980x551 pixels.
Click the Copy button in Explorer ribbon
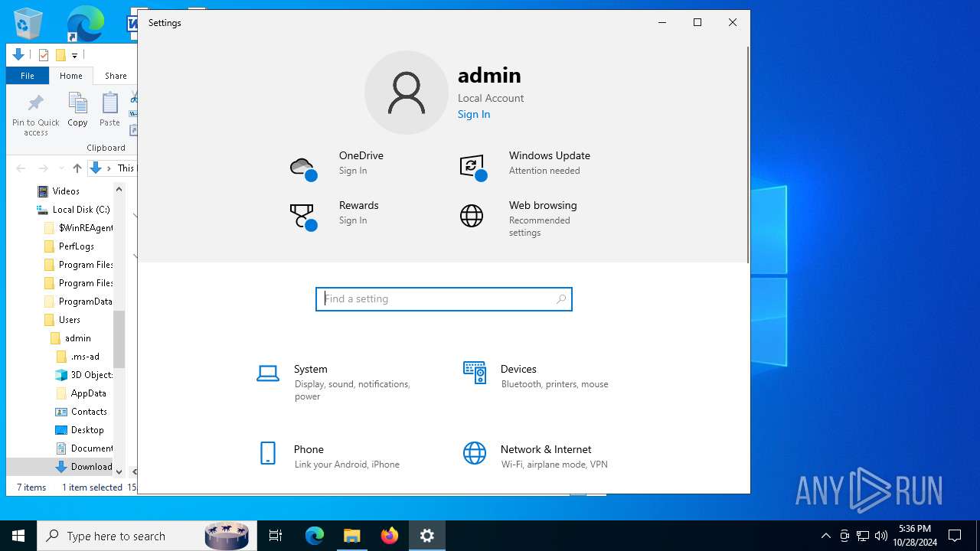(77, 109)
